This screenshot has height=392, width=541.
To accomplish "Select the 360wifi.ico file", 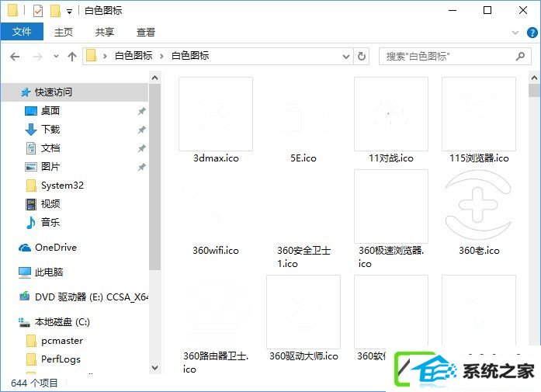I will coord(216,213).
